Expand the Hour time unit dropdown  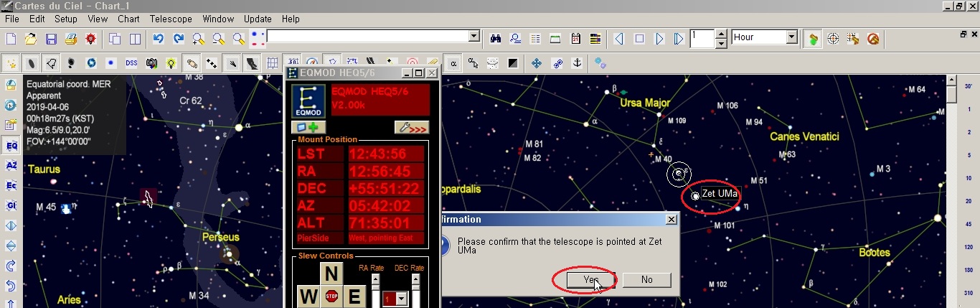tap(791, 37)
